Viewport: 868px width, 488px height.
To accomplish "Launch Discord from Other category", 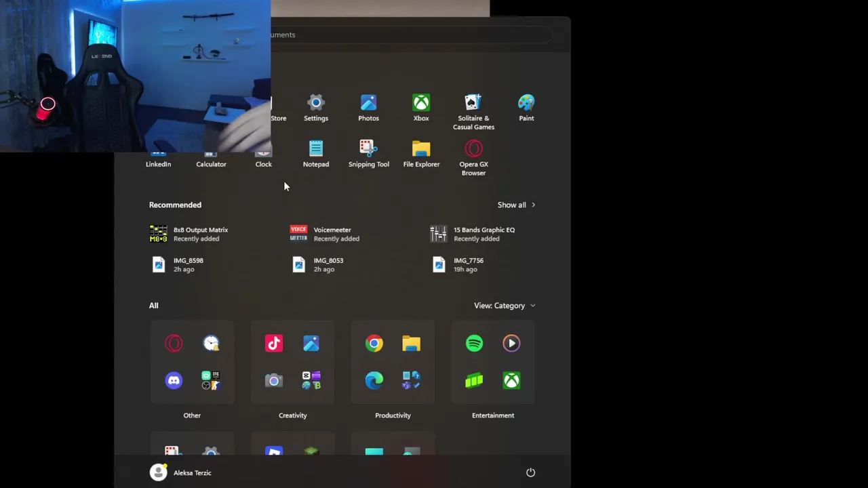I will (174, 381).
